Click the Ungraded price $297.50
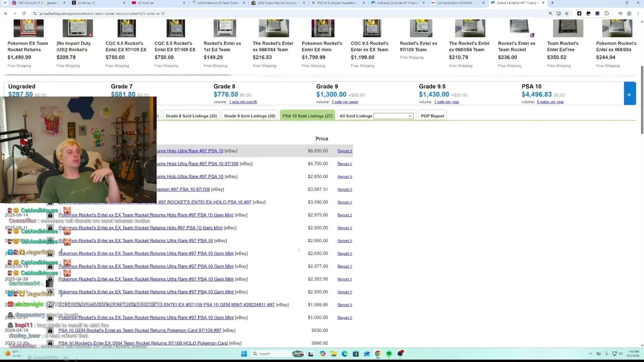The height and width of the screenshot is (362, 644). pyautogui.click(x=20, y=95)
